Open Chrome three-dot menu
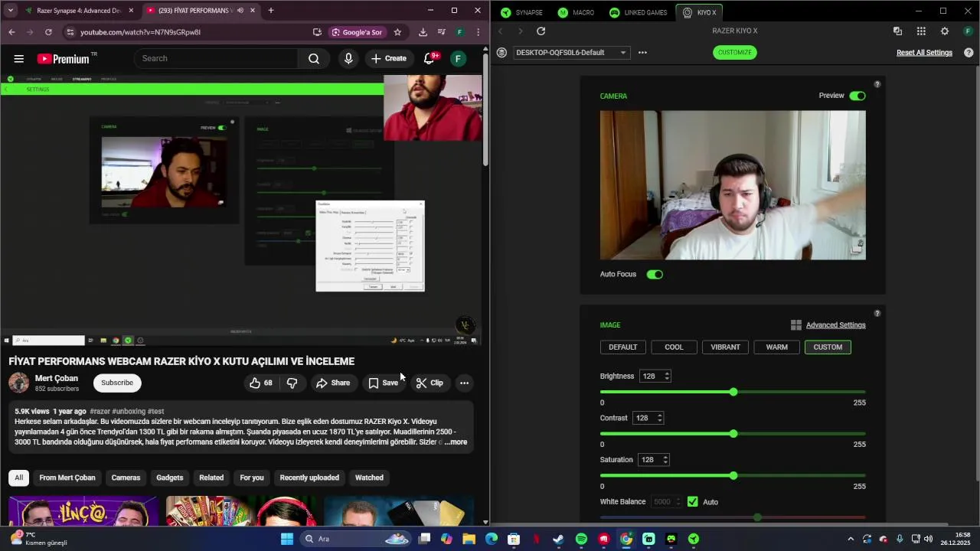The image size is (980, 551). pos(478,32)
